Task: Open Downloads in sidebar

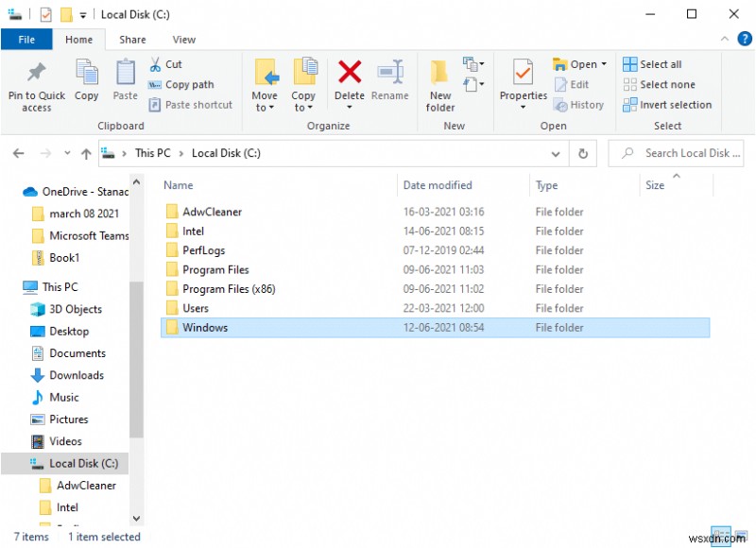Action: point(67,375)
